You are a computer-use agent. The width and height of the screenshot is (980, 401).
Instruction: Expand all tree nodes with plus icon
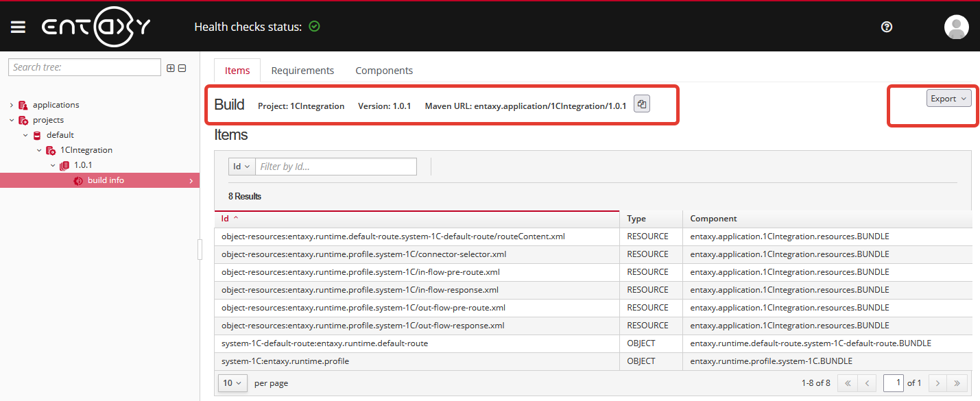171,68
